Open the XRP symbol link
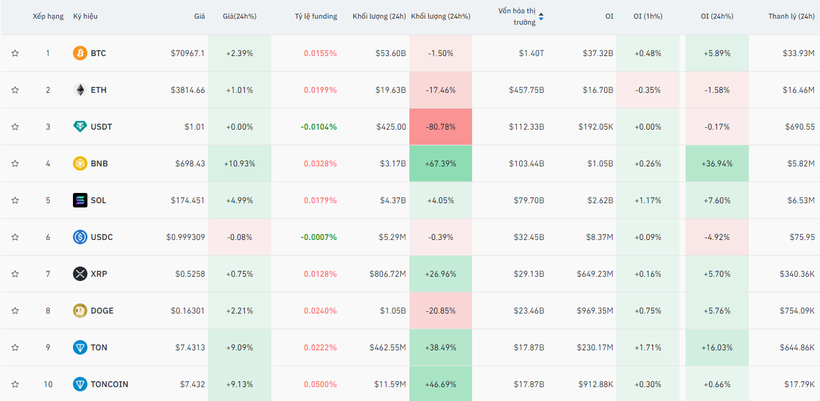This screenshot has width=820, height=401. tap(99, 274)
